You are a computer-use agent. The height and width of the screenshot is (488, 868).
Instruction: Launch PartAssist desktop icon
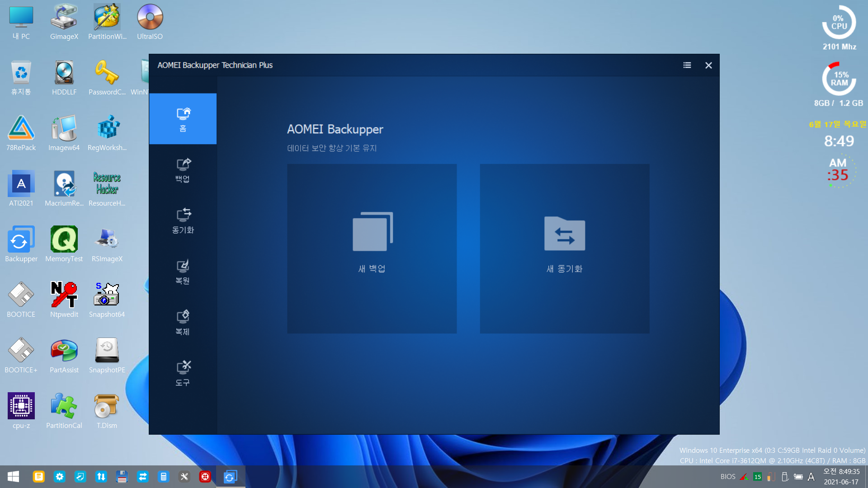(64, 356)
